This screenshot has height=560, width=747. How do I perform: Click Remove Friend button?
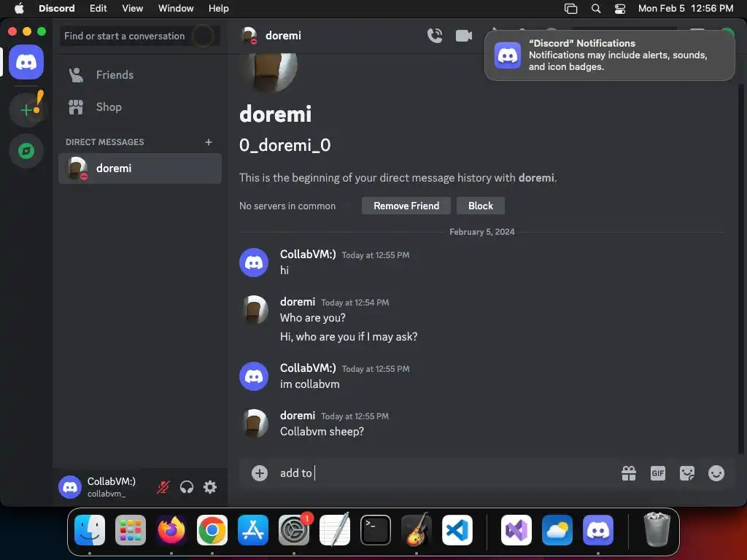(x=406, y=206)
